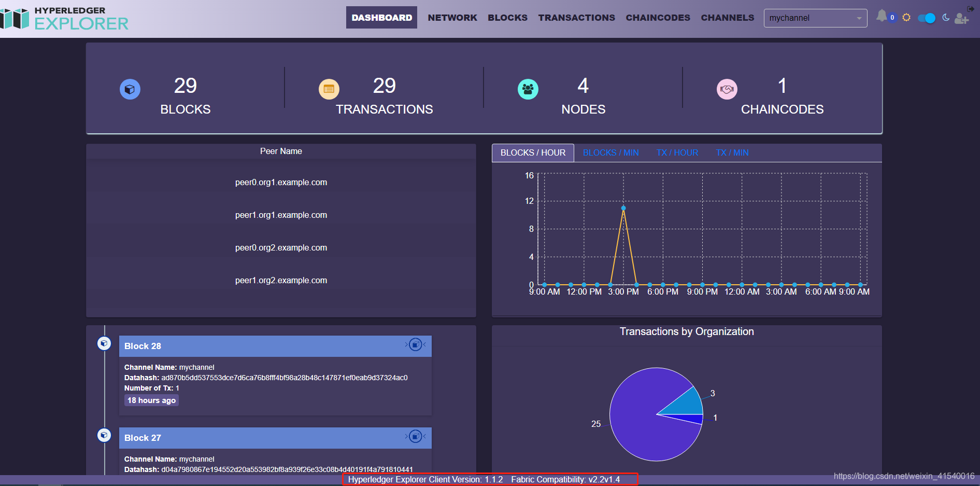Open the notifications bell

coord(881,16)
